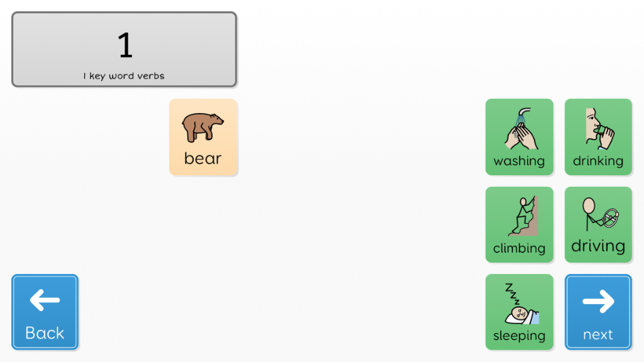Choose the drinking from cup symbol

[599, 129]
